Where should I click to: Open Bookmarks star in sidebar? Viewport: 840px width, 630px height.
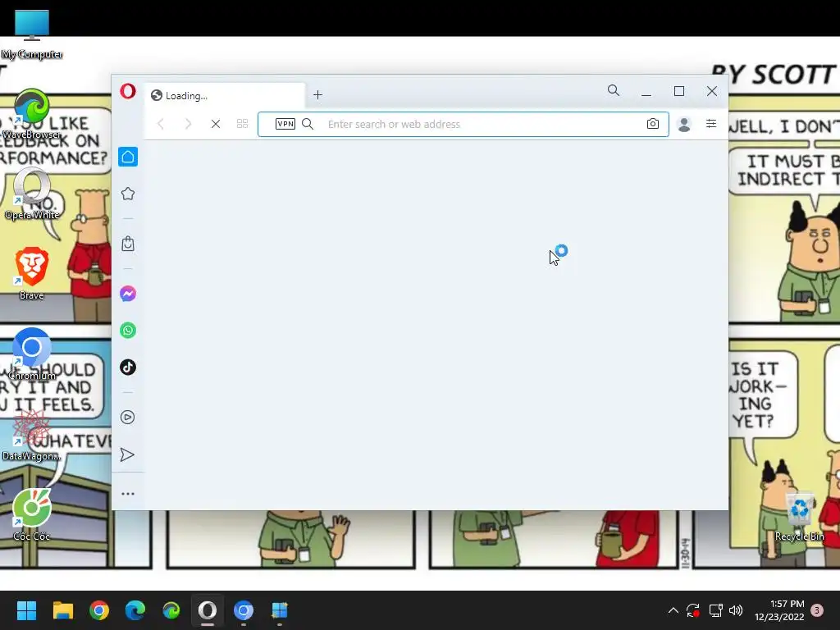[x=128, y=194]
